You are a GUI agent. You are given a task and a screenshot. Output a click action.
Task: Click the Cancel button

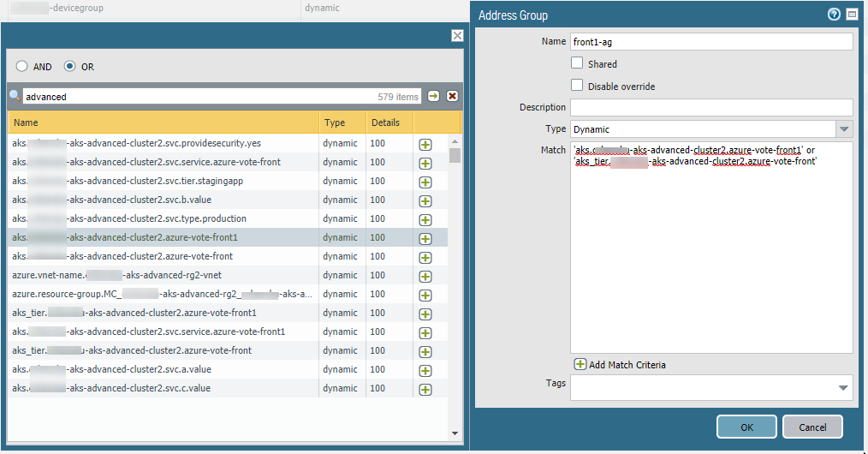[x=812, y=427]
